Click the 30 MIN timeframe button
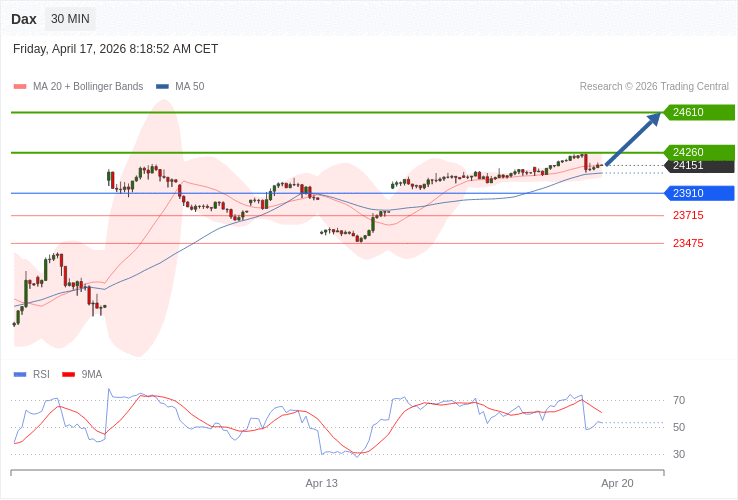 [70, 19]
